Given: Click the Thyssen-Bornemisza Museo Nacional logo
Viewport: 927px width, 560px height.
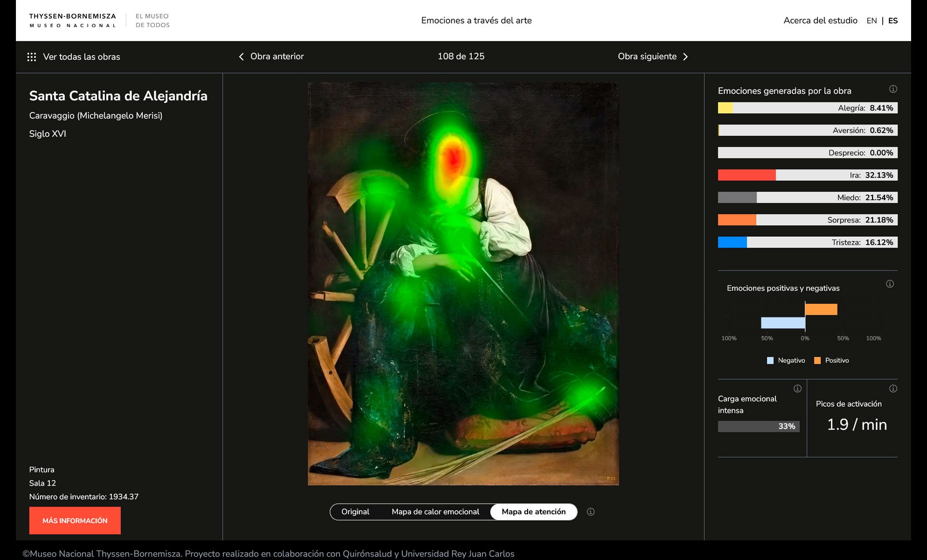Looking at the screenshot, I should pyautogui.click(x=72, y=20).
